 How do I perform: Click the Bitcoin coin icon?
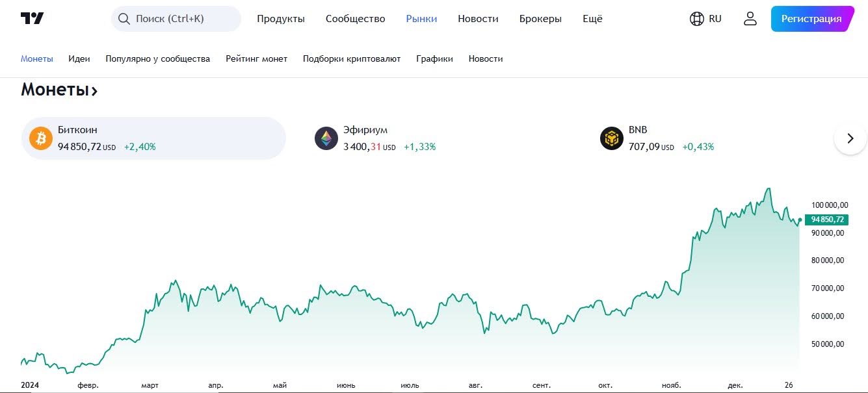pyautogui.click(x=41, y=138)
